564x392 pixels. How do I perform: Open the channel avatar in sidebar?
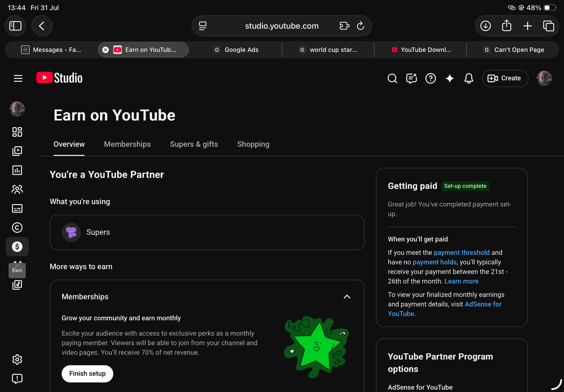tap(17, 109)
